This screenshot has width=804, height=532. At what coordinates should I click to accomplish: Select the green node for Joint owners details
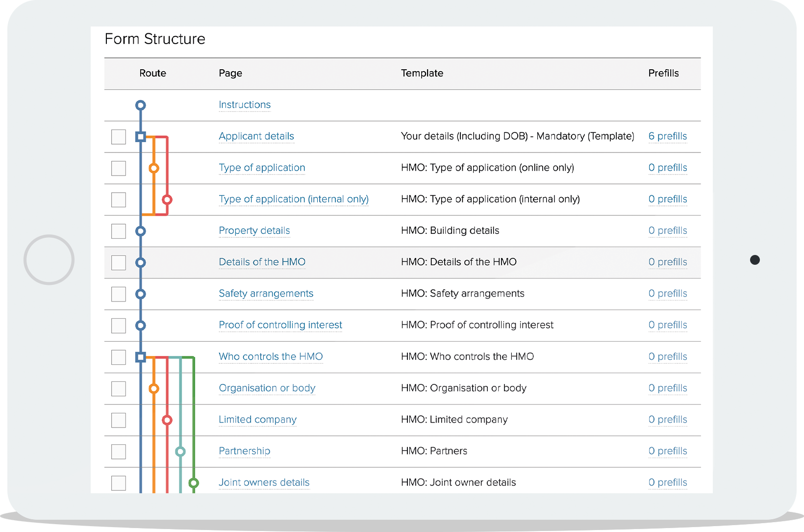(x=194, y=483)
